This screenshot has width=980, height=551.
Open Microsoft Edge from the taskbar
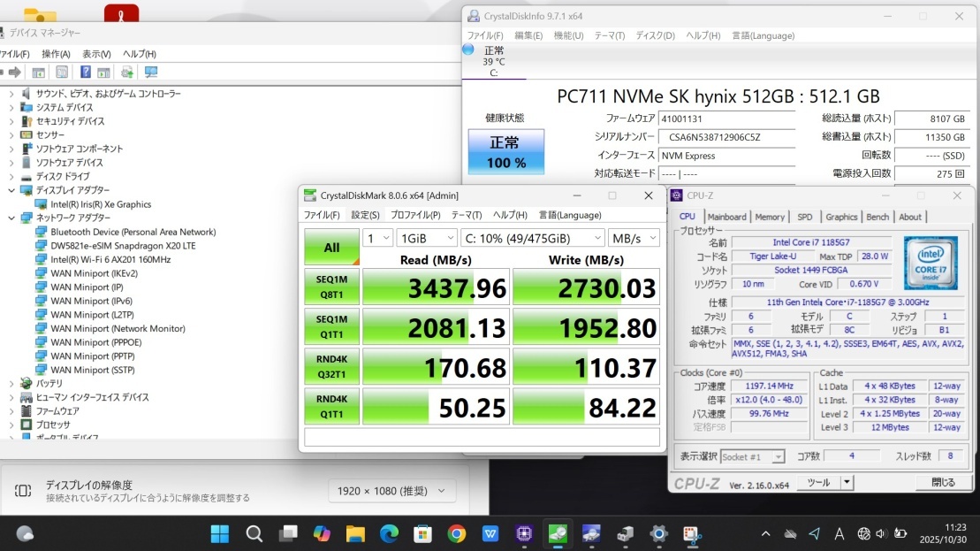click(x=389, y=533)
